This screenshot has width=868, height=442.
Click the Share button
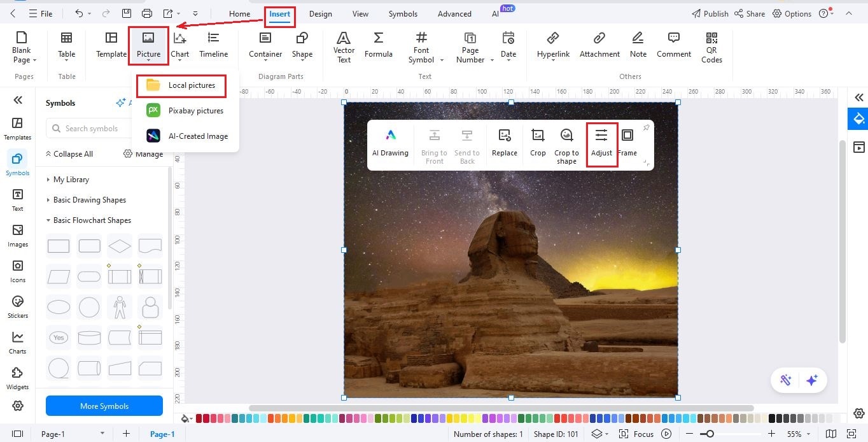click(x=749, y=13)
